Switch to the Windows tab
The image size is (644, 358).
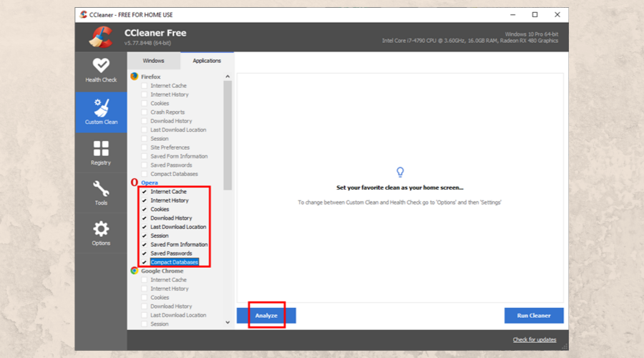click(153, 61)
